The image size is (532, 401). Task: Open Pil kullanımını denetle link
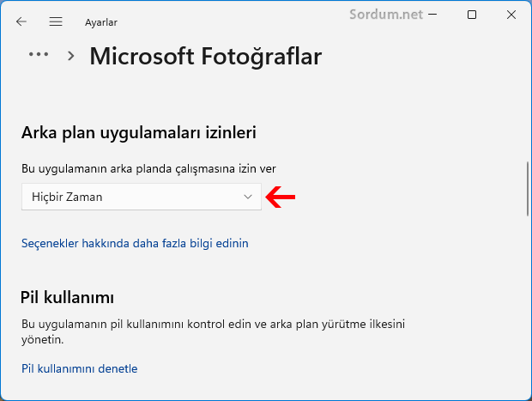click(80, 368)
